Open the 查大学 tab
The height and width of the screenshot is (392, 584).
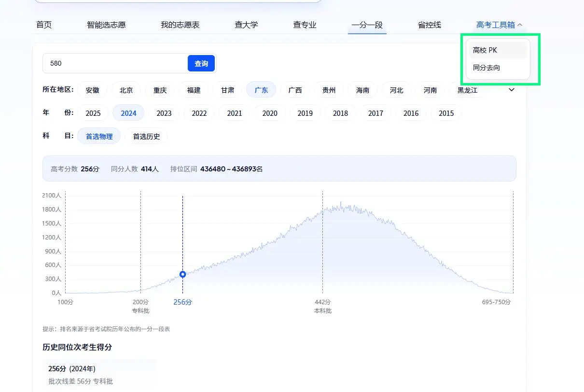tap(246, 25)
